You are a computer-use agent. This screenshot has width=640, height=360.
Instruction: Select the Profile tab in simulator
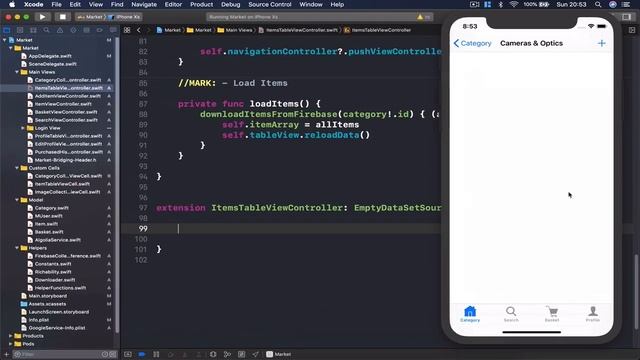[x=593, y=314]
